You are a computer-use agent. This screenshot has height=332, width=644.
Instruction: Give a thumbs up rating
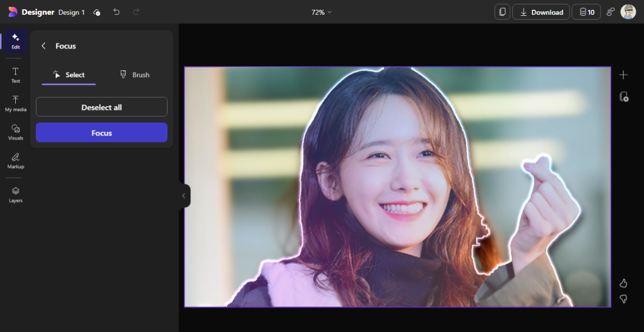(623, 283)
